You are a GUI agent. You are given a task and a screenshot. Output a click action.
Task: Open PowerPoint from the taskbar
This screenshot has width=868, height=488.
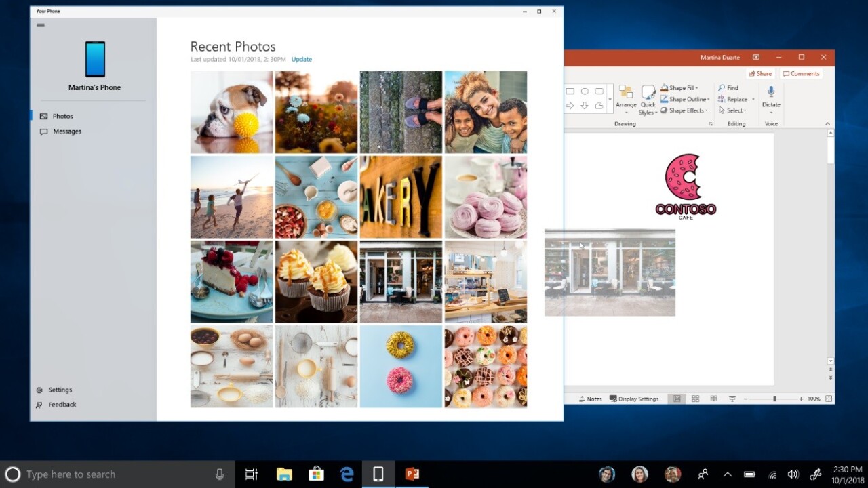click(x=412, y=474)
